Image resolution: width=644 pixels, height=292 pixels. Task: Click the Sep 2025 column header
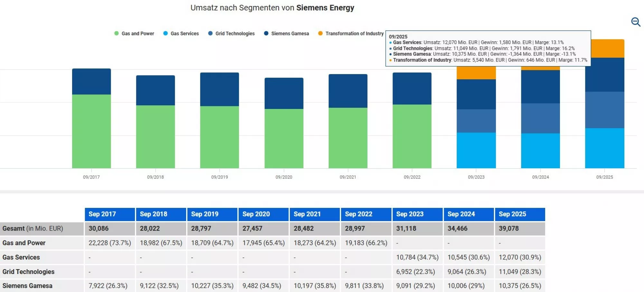(520, 214)
